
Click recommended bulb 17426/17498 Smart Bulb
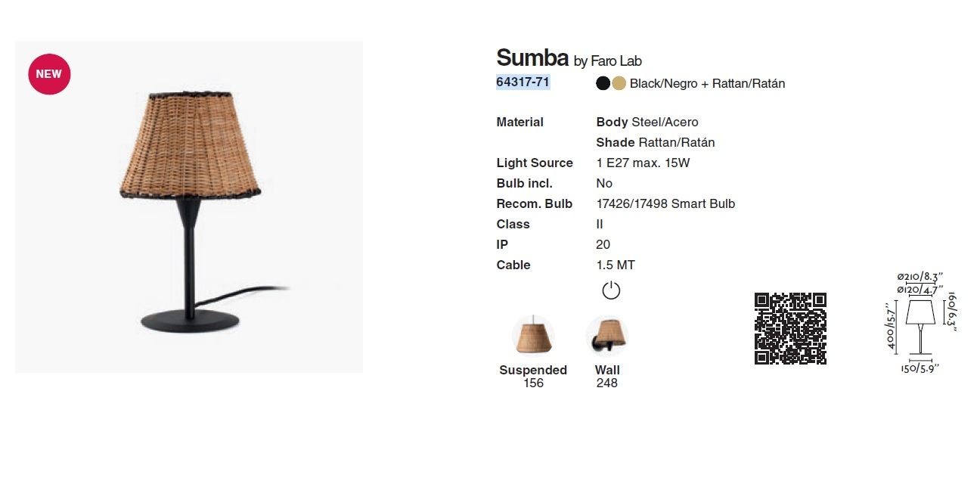[x=665, y=203]
